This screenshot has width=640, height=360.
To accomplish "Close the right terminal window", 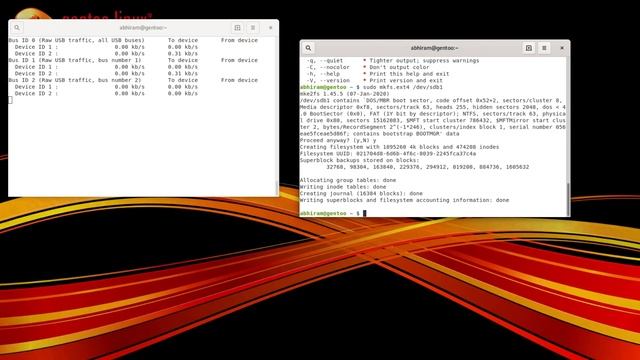I will [x=562, y=48].
